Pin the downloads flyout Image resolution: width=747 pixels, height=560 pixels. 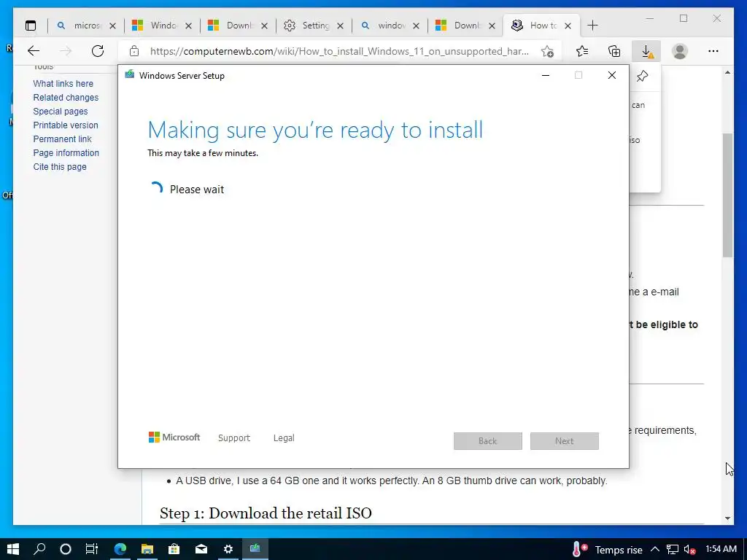[642, 76]
